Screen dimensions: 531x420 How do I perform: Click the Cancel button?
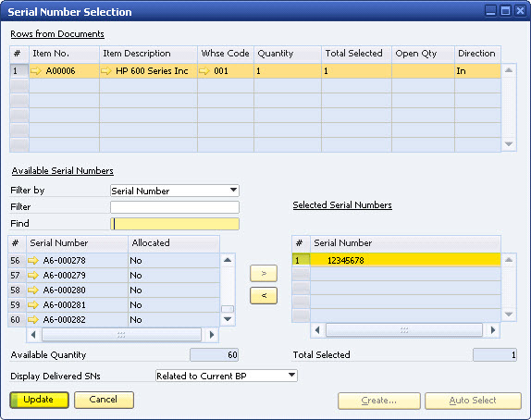click(104, 400)
